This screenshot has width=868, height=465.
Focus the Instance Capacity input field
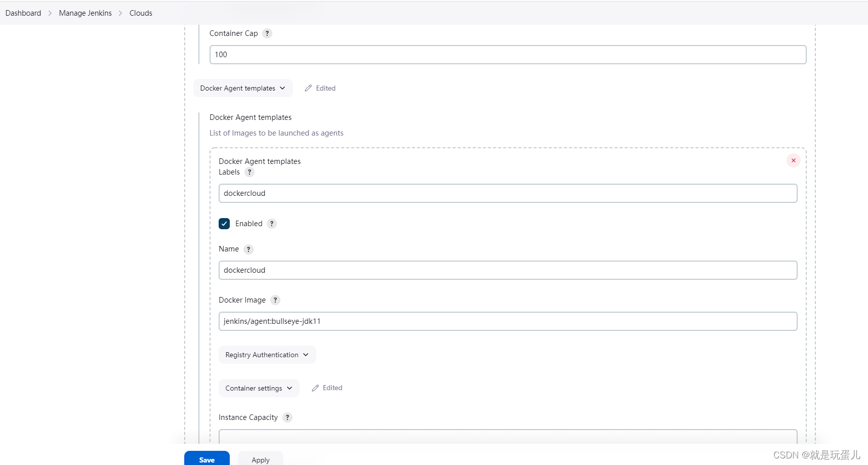click(x=508, y=437)
